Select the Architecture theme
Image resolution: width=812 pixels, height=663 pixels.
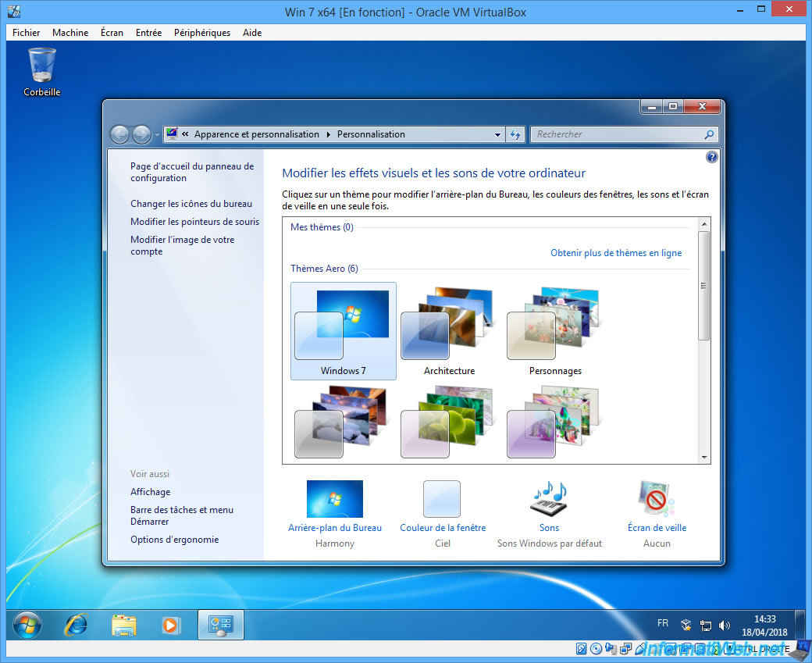tap(449, 331)
